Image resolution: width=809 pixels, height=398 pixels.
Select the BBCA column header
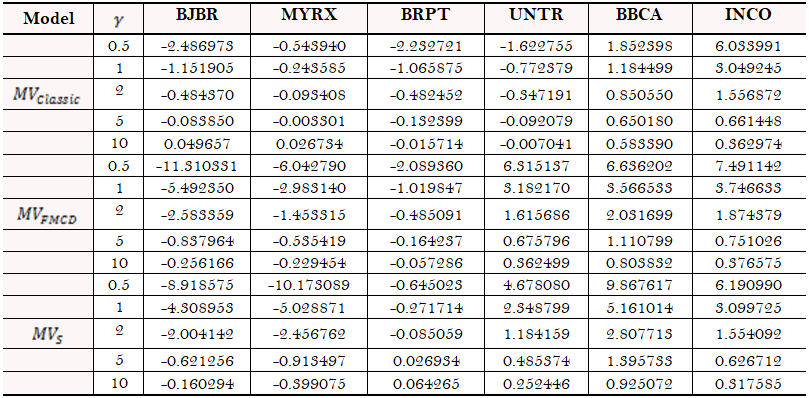640,15
